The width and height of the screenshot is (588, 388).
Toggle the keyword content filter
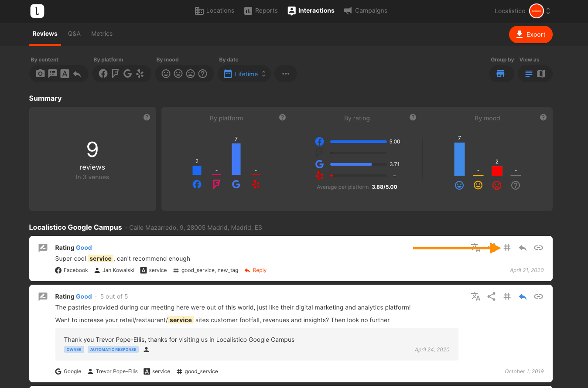(65, 74)
